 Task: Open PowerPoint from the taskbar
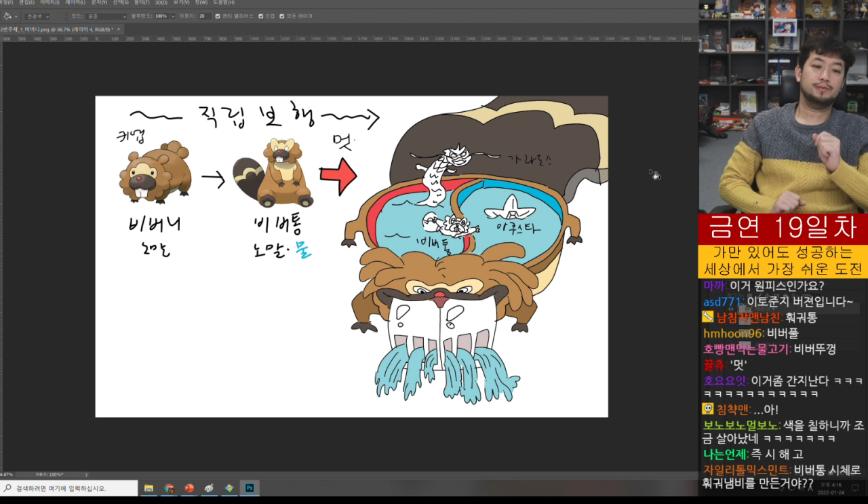189,488
